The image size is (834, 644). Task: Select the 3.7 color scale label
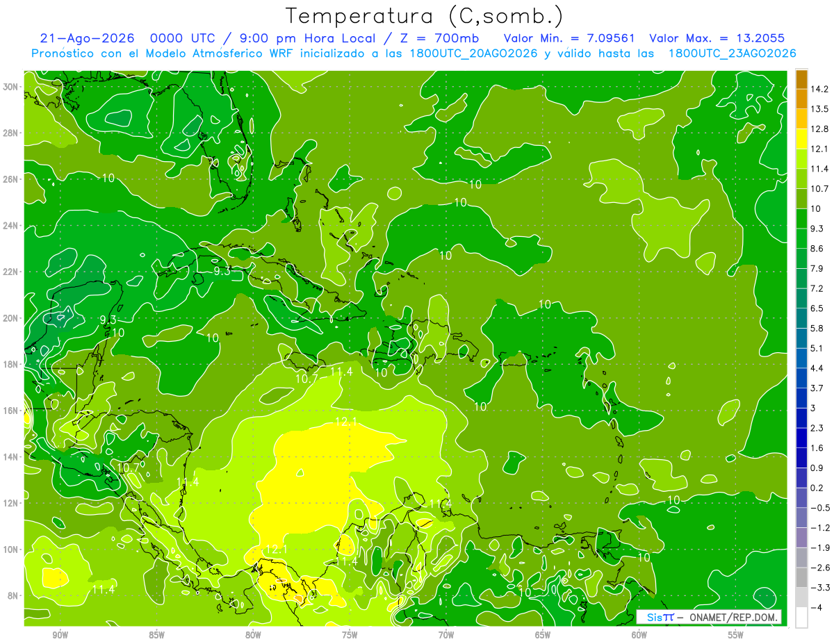coord(817,388)
